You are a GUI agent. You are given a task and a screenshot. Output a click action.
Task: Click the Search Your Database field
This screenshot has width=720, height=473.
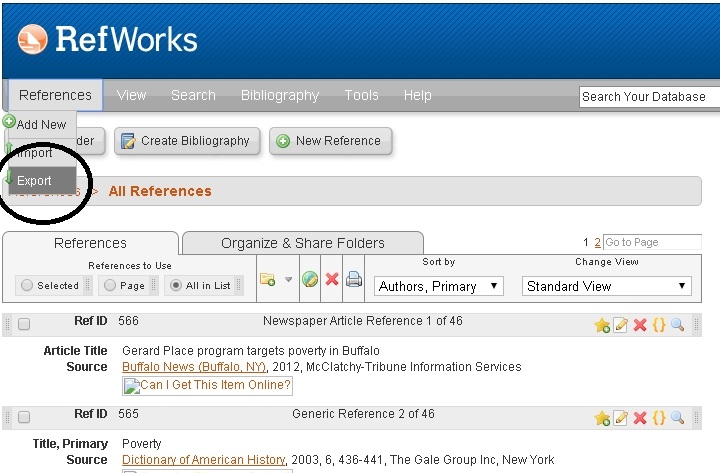(x=649, y=96)
